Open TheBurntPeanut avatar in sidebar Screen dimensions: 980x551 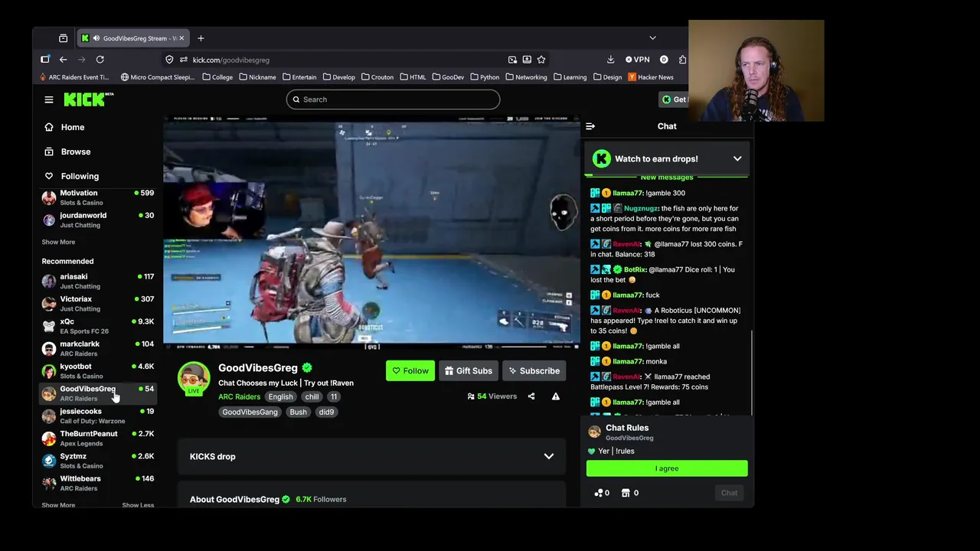click(49, 439)
